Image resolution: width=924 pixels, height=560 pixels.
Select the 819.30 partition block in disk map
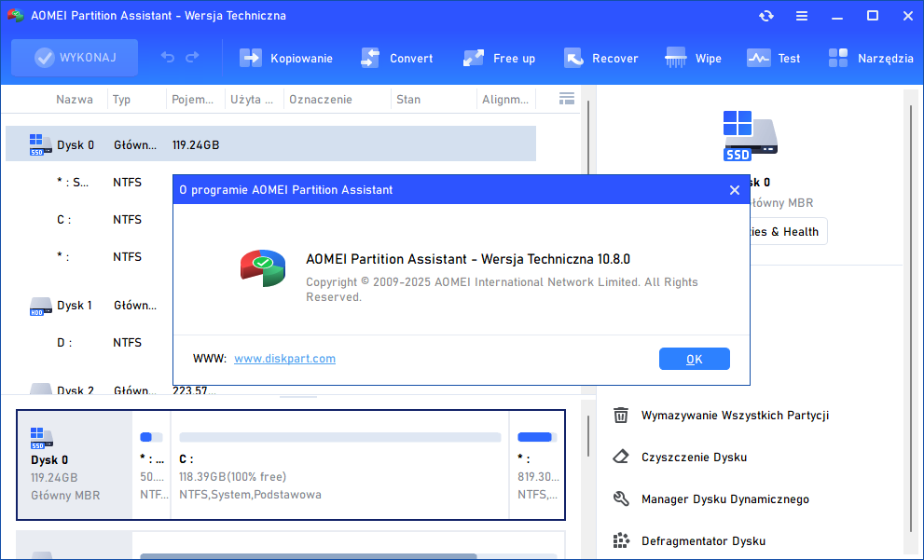pyautogui.click(x=537, y=465)
